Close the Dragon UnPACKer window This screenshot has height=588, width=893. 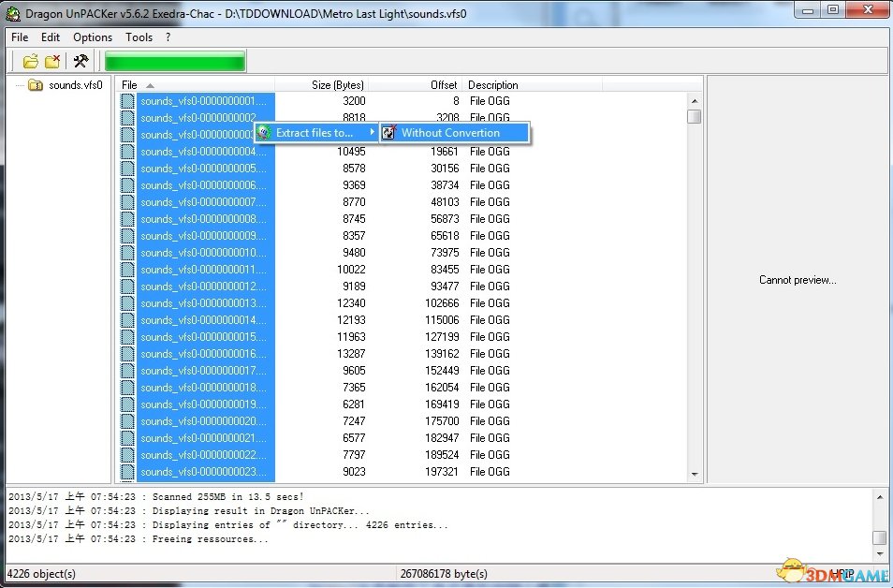868,10
